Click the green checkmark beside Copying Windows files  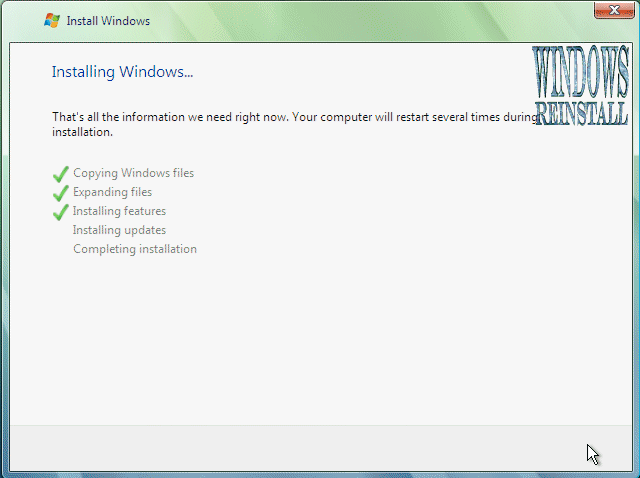60,174
